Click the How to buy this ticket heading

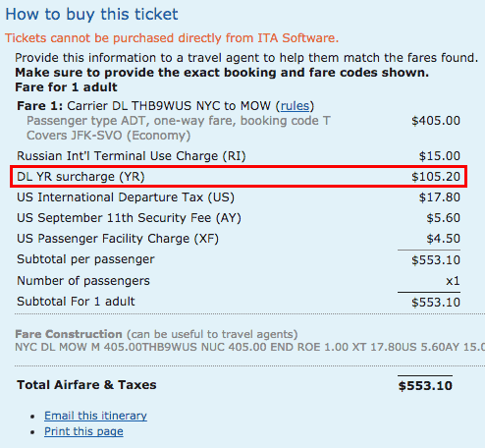tap(91, 14)
